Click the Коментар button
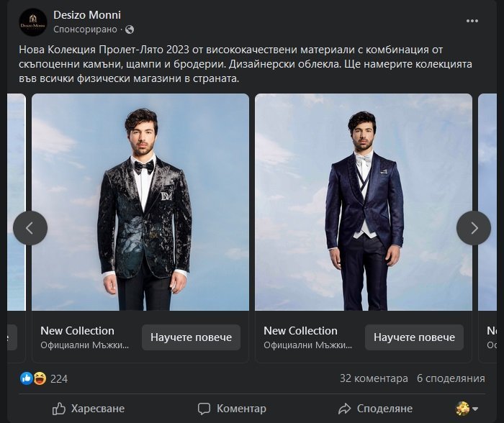 tap(232, 409)
